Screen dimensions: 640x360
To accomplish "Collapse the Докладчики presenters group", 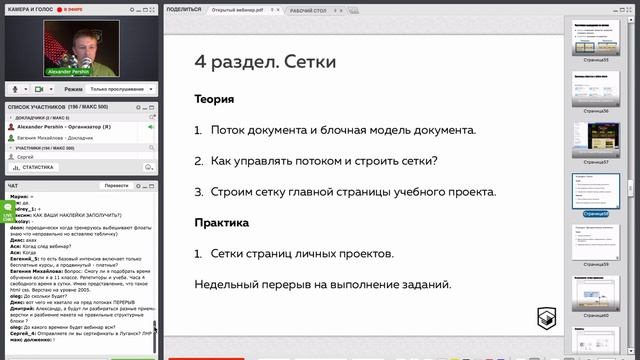I will 11,118.
